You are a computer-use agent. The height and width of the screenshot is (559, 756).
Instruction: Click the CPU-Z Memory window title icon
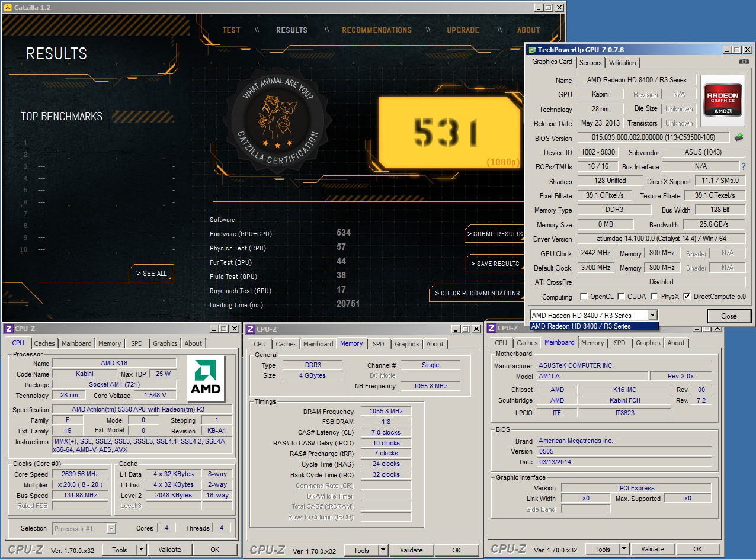click(250, 329)
